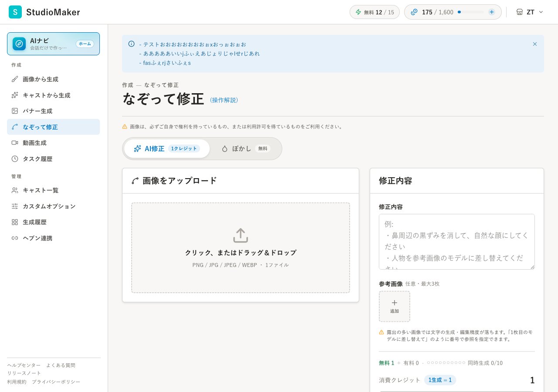Open 動画生成 from the sidebar

pos(53,142)
